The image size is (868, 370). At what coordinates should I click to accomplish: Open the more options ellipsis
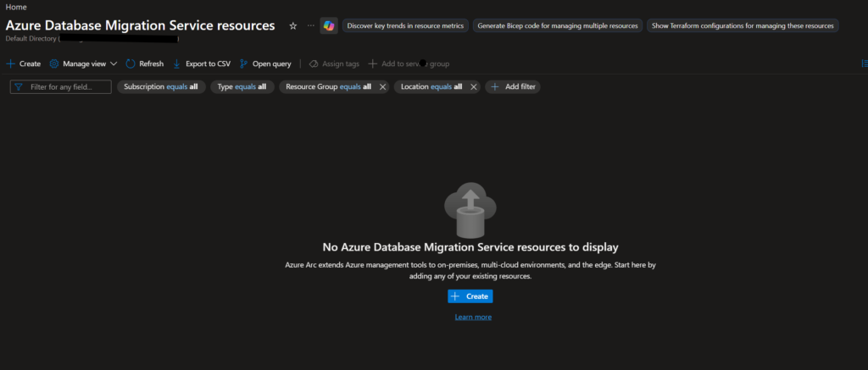click(310, 26)
